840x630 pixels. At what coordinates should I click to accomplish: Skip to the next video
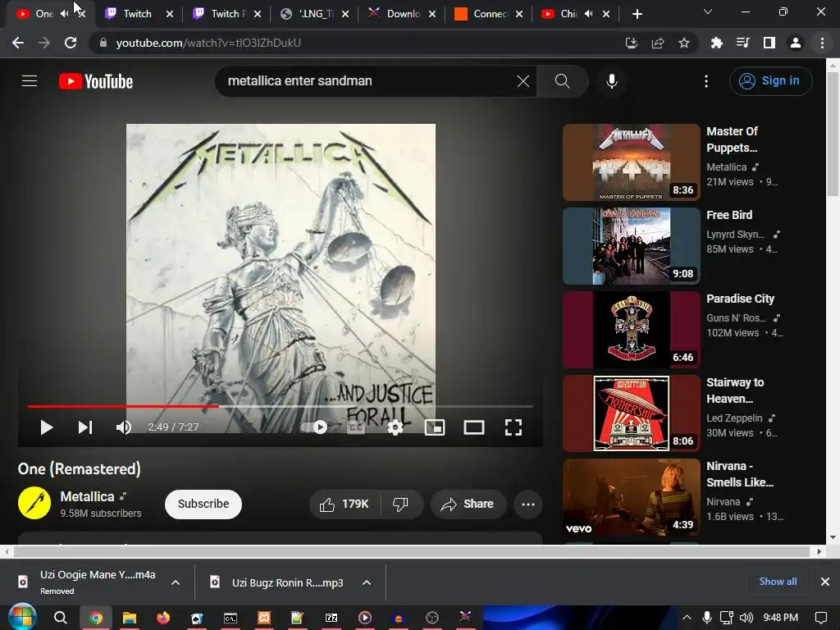pos(85,427)
